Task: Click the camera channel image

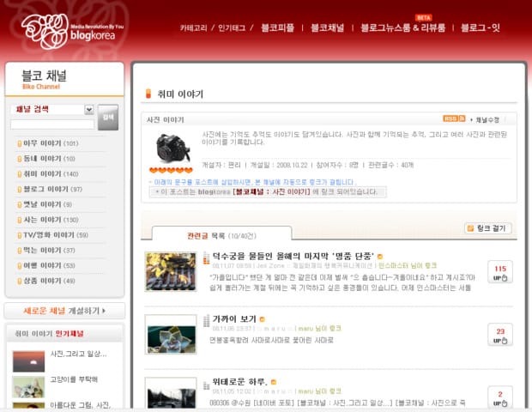Action: (x=172, y=148)
